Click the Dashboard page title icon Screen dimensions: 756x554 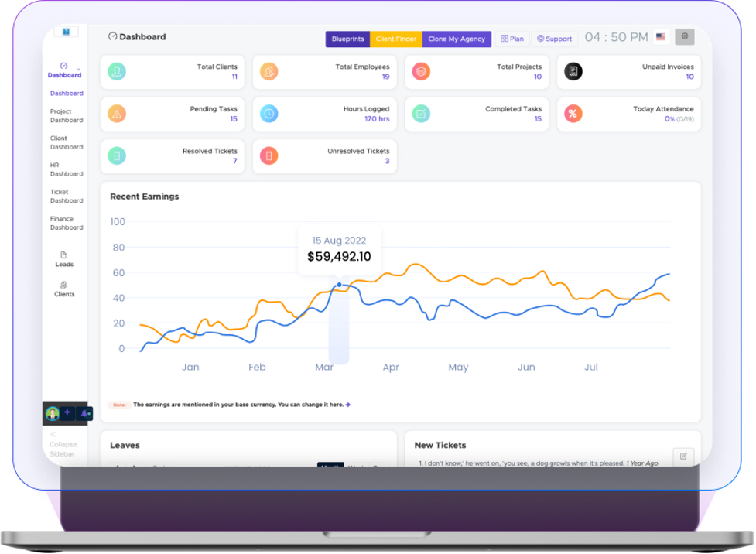pyautogui.click(x=112, y=36)
